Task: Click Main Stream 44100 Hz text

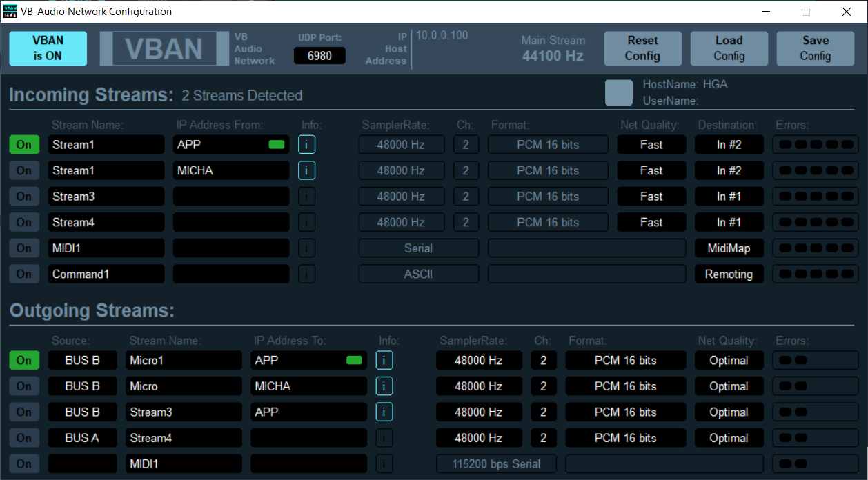Action: pyautogui.click(x=553, y=48)
